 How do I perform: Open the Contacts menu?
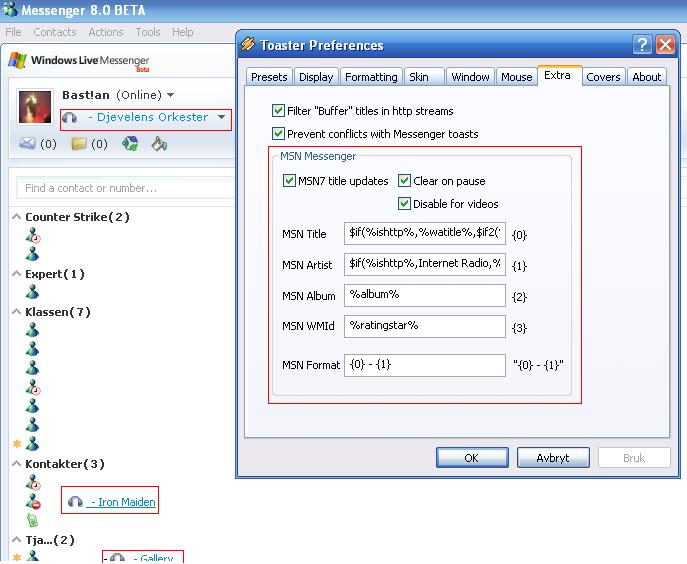[x=55, y=32]
